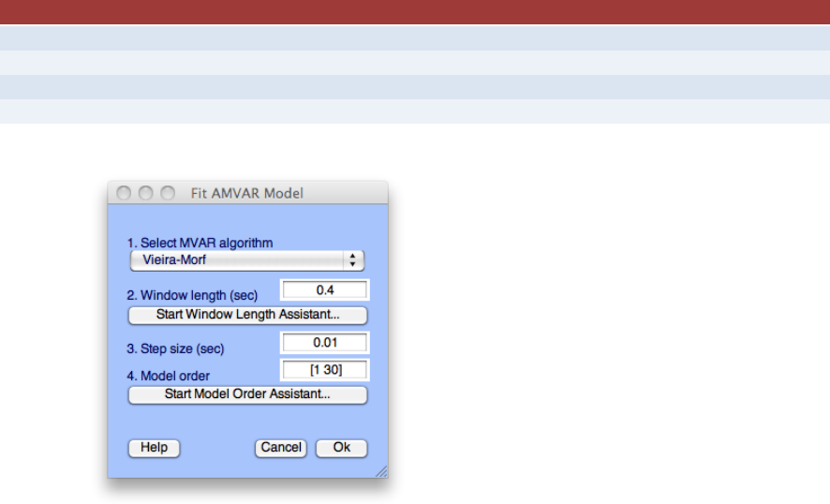This screenshot has width=830, height=504.
Task: Minimize the Fit AMVAR Model window
Action: coord(145,193)
